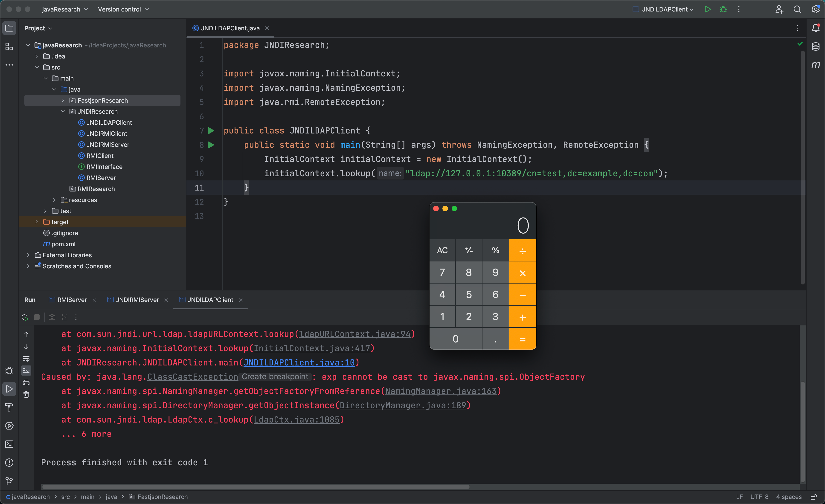Click console horizontal scrollbar
This screenshot has height=504, width=825.
coord(256,487)
